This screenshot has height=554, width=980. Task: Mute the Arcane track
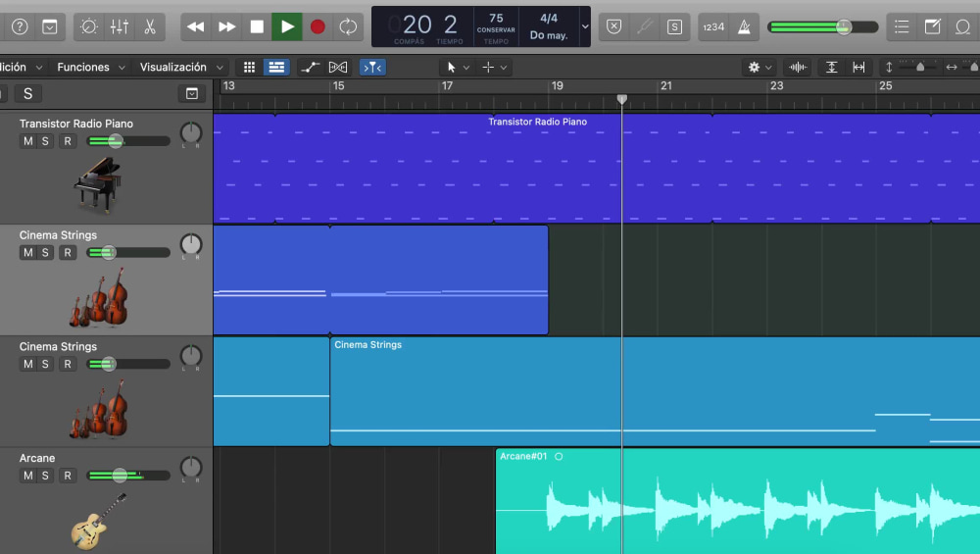point(27,476)
